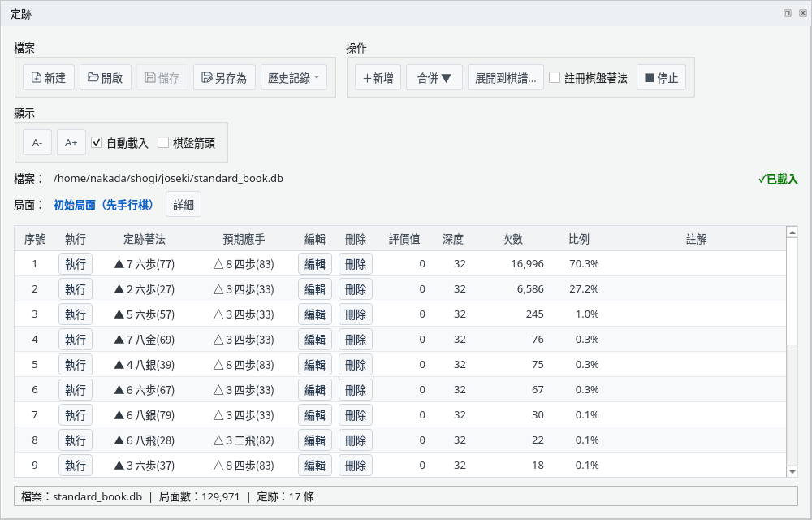Click the 深度 column header
Screen dimensions: 812x520
click(453, 239)
